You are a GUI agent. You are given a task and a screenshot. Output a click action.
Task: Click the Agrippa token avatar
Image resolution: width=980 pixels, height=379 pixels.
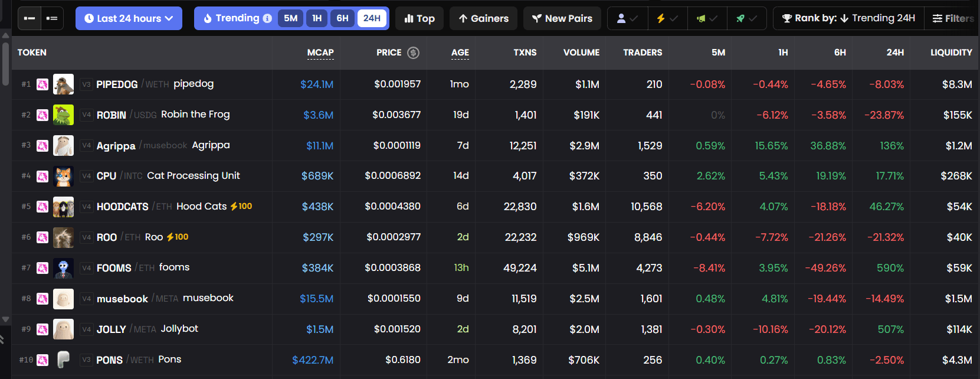(x=63, y=146)
